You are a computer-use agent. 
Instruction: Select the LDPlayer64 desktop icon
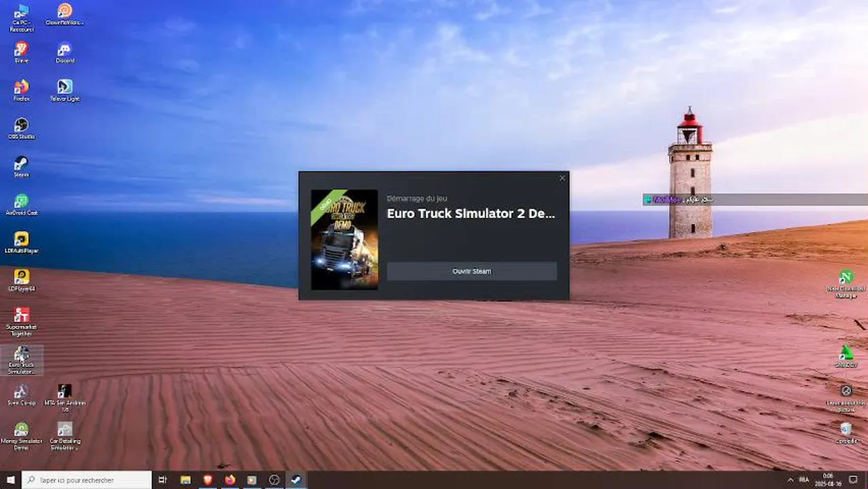pos(21,280)
